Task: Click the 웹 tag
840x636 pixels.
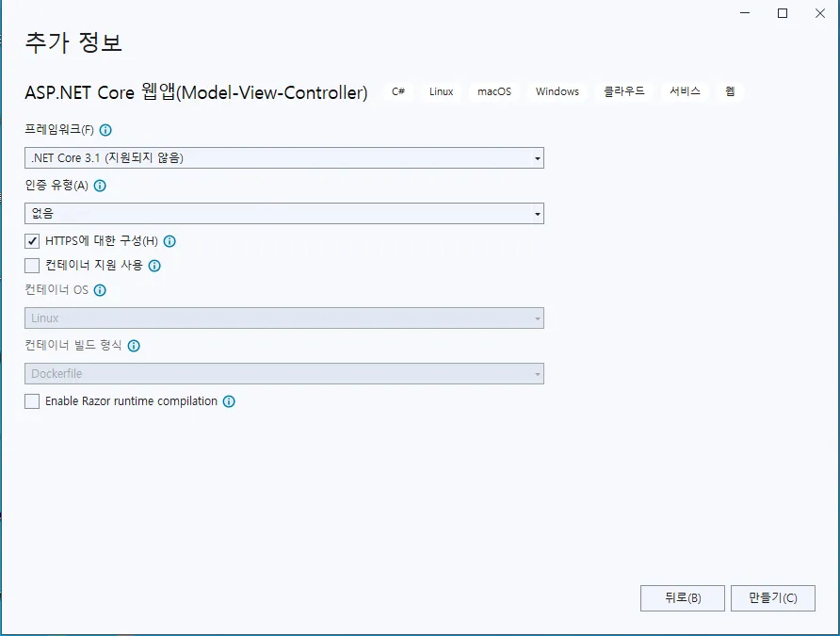Action: tap(730, 91)
